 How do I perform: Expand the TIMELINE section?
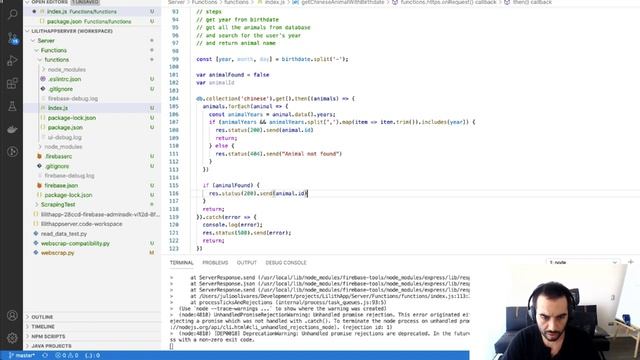(43, 327)
